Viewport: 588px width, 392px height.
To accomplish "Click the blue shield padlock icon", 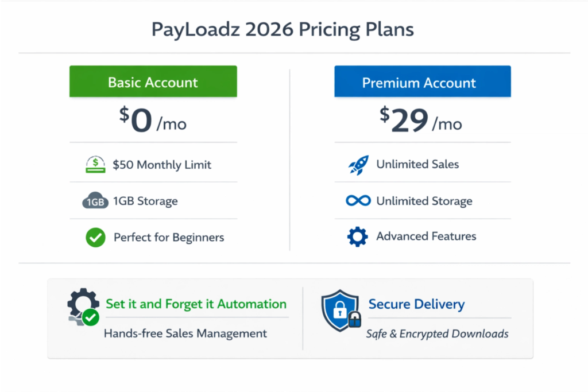I will pos(341,311).
